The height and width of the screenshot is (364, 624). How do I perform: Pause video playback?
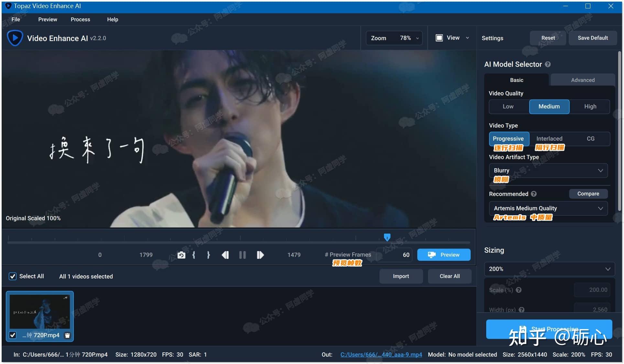coord(242,255)
